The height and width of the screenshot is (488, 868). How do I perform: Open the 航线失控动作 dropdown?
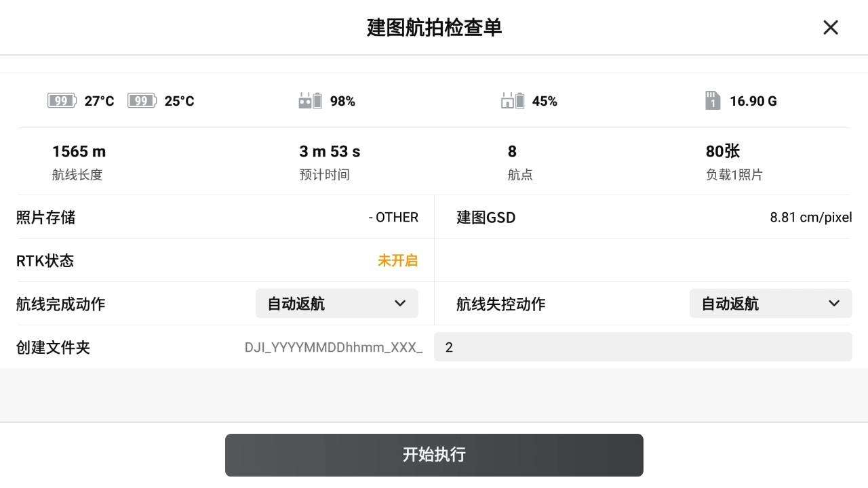point(771,304)
